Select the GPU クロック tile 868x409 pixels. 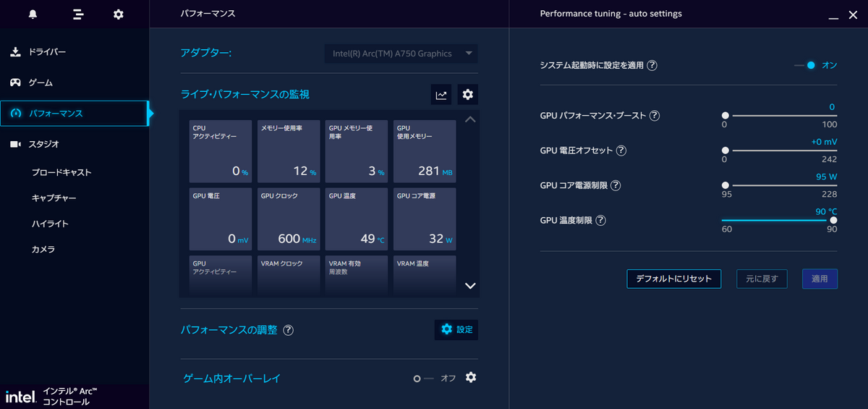coord(289,219)
